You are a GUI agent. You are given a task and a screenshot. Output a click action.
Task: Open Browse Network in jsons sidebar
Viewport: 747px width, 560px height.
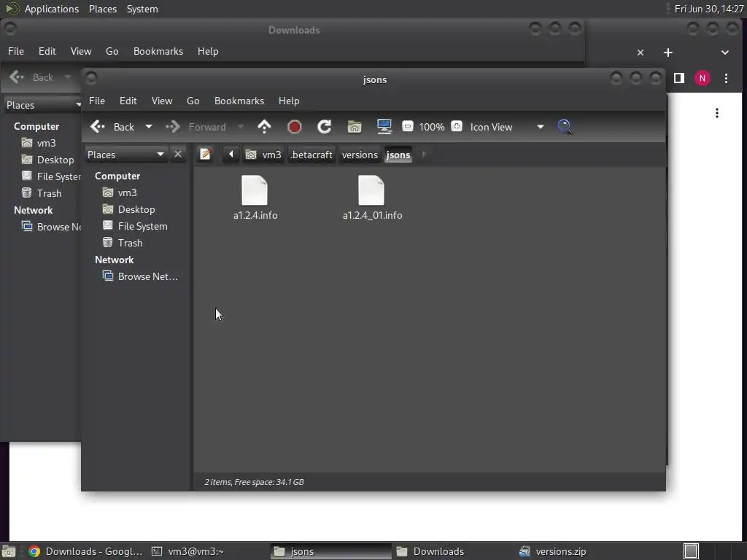point(141,276)
